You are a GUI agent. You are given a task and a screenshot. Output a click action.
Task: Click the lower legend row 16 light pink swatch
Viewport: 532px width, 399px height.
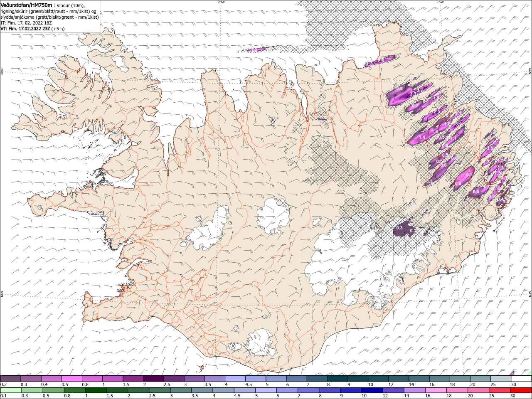[436, 390]
